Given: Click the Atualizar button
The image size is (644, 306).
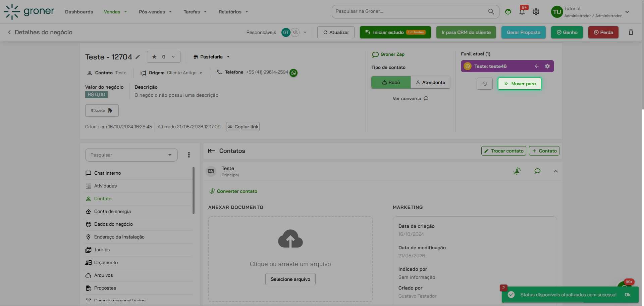Looking at the screenshot, I should (x=336, y=32).
